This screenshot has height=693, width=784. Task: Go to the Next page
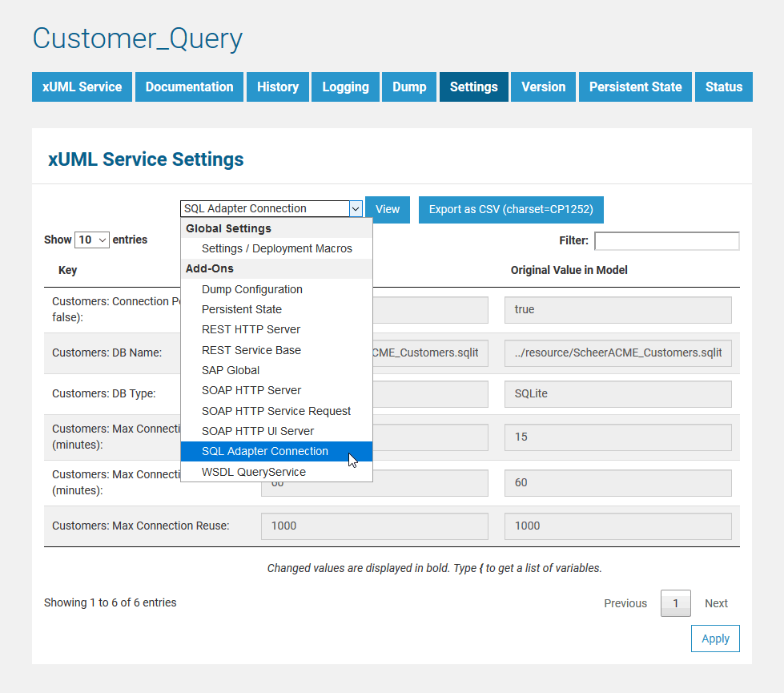click(x=716, y=603)
